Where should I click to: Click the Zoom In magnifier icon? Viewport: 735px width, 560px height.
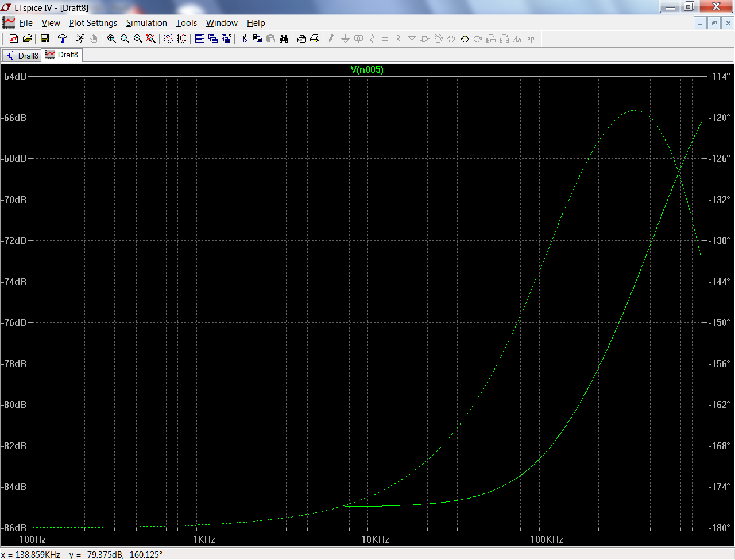[x=111, y=38]
